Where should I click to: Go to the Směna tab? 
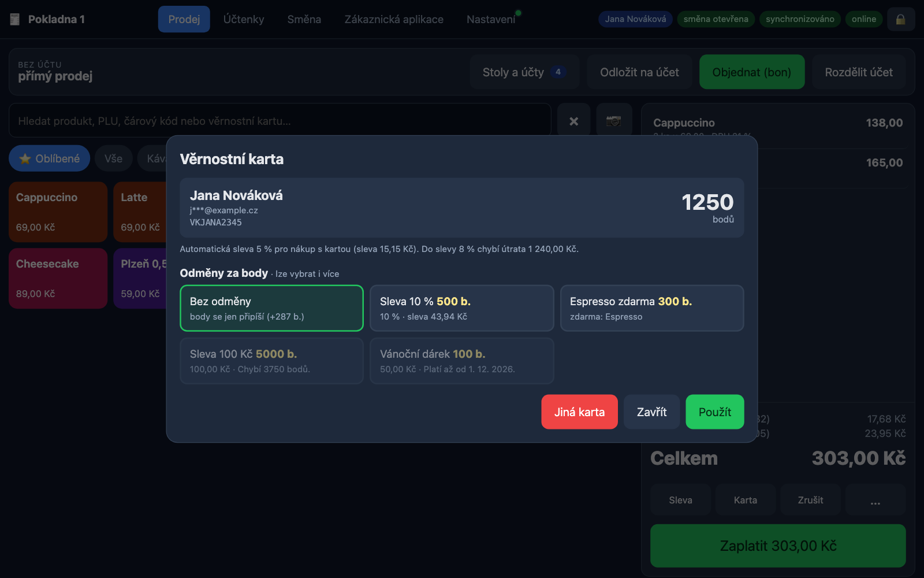click(304, 19)
